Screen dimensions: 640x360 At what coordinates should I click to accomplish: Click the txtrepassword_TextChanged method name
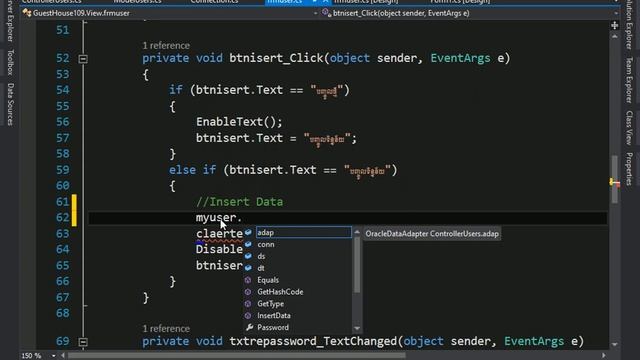[313, 341]
